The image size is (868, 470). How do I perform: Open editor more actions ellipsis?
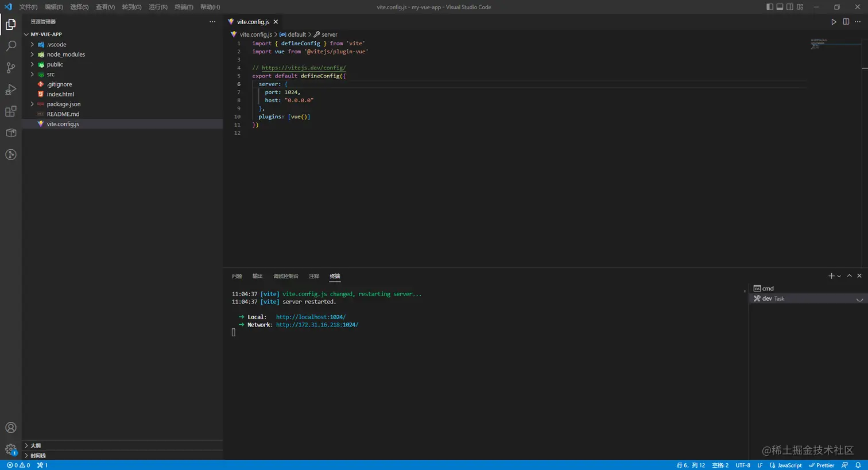tap(858, 22)
